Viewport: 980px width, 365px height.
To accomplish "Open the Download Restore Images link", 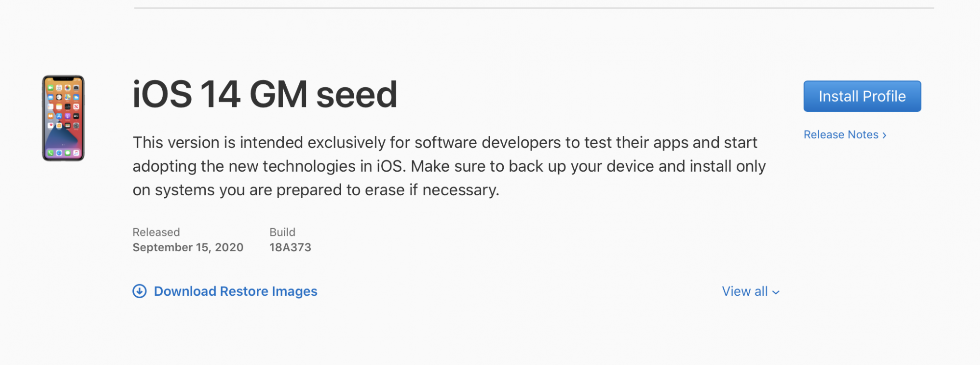I will pos(235,291).
